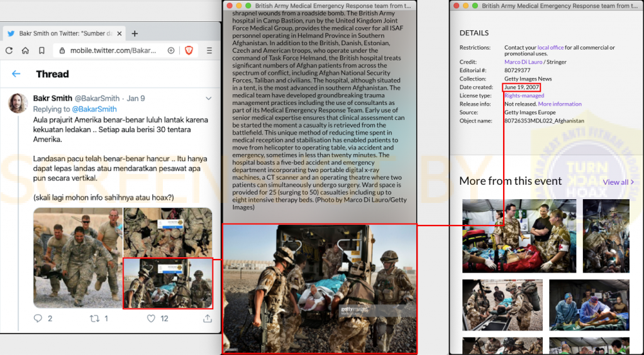The width and height of the screenshot is (644, 355).
Task: Close the Bakr Smith Twitter browser tab
Action: (x=119, y=34)
